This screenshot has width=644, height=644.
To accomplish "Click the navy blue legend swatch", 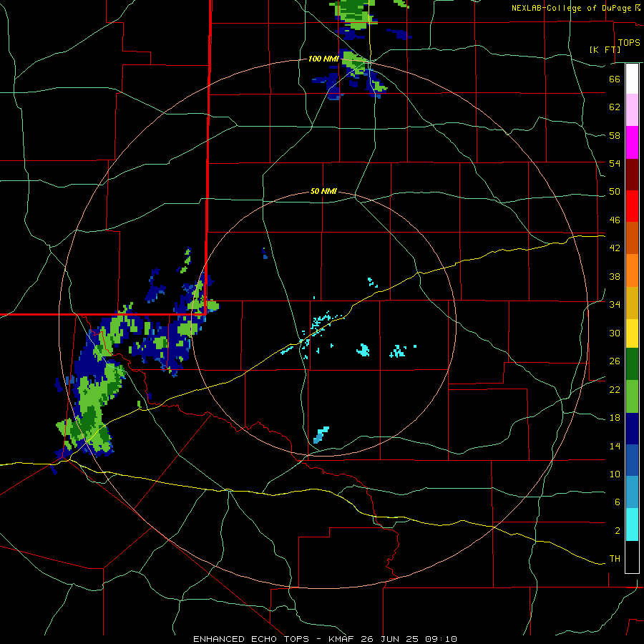I will point(632,429).
